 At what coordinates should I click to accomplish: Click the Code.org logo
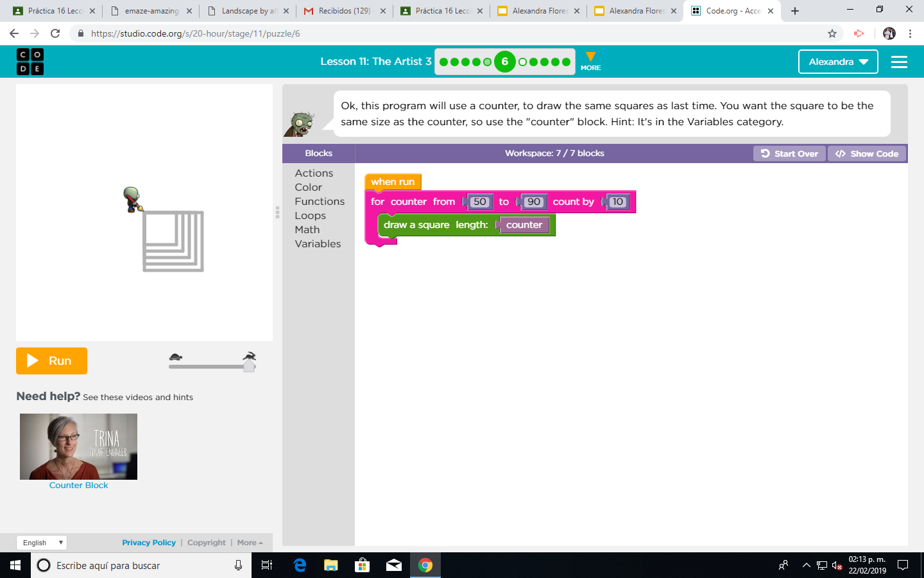tap(30, 62)
